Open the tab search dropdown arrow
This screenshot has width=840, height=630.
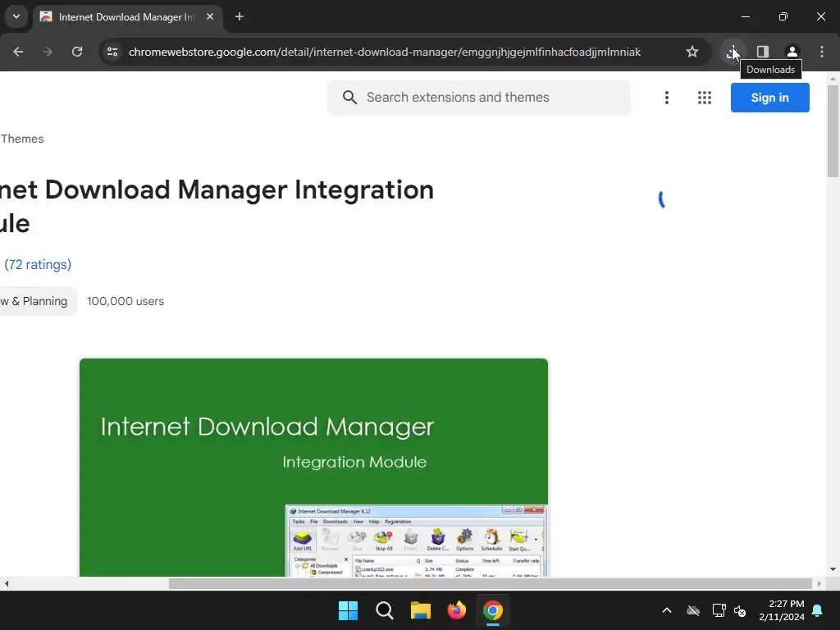16,16
